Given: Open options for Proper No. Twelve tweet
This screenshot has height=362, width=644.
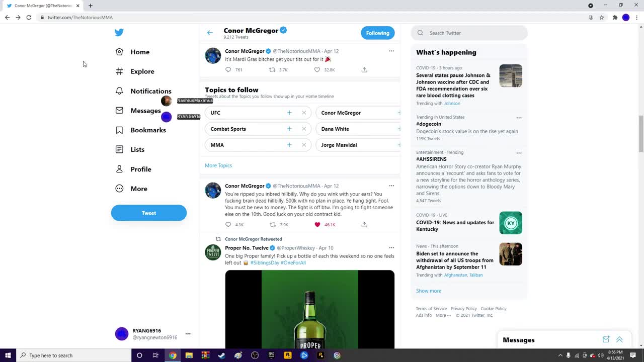Looking at the screenshot, I should click(x=391, y=247).
